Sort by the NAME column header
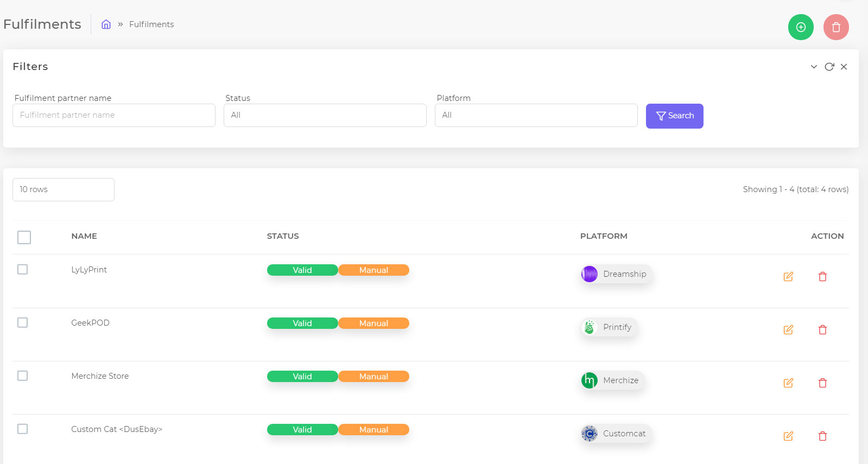 84,236
